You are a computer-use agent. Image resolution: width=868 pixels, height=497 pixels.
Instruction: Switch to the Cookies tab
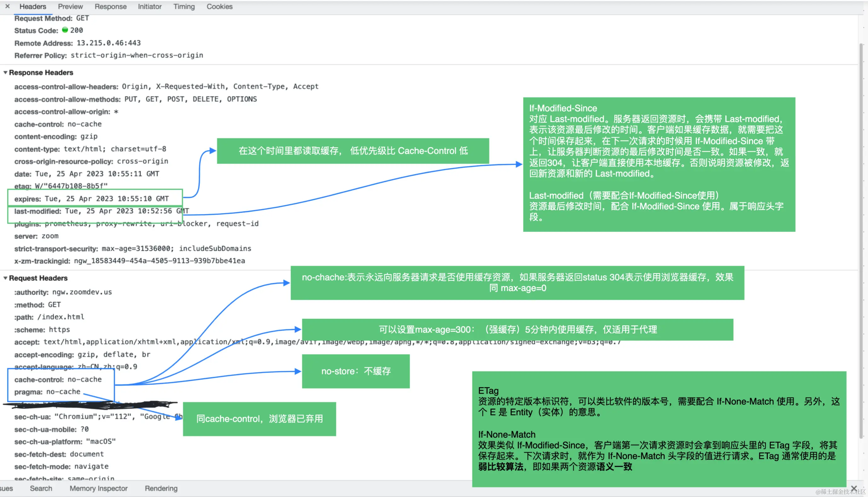pyautogui.click(x=219, y=7)
